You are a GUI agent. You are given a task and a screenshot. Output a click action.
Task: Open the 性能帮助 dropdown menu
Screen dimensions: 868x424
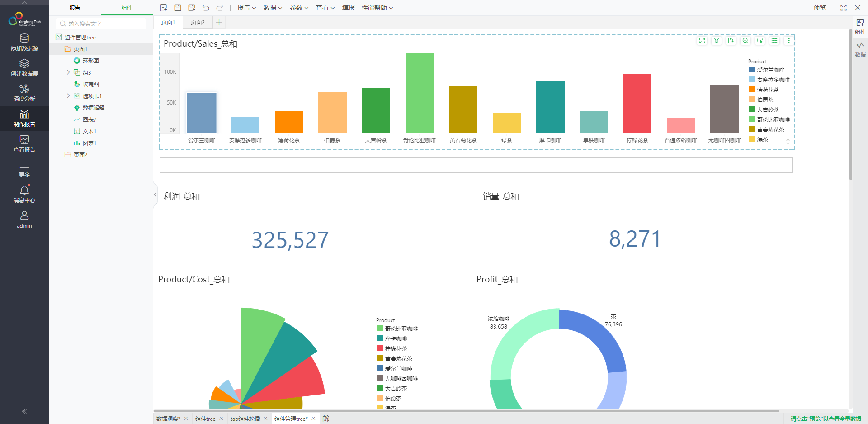tap(377, 8)
